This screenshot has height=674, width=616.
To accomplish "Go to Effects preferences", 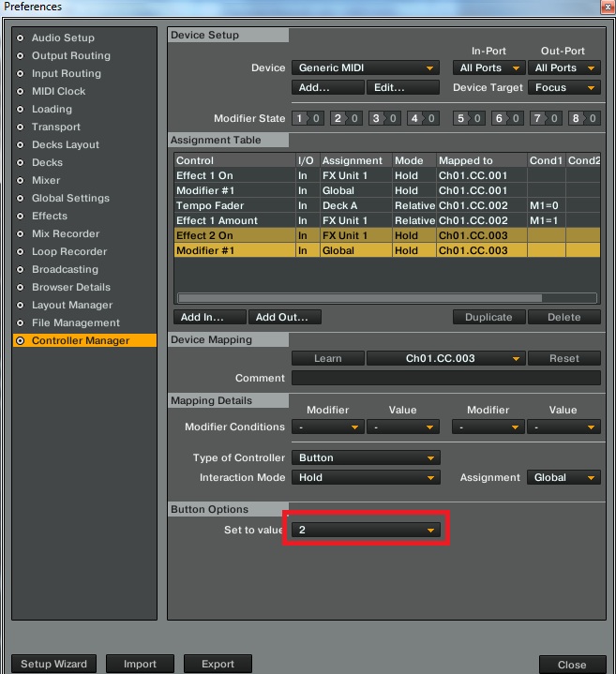I will [x=50, y=216].
